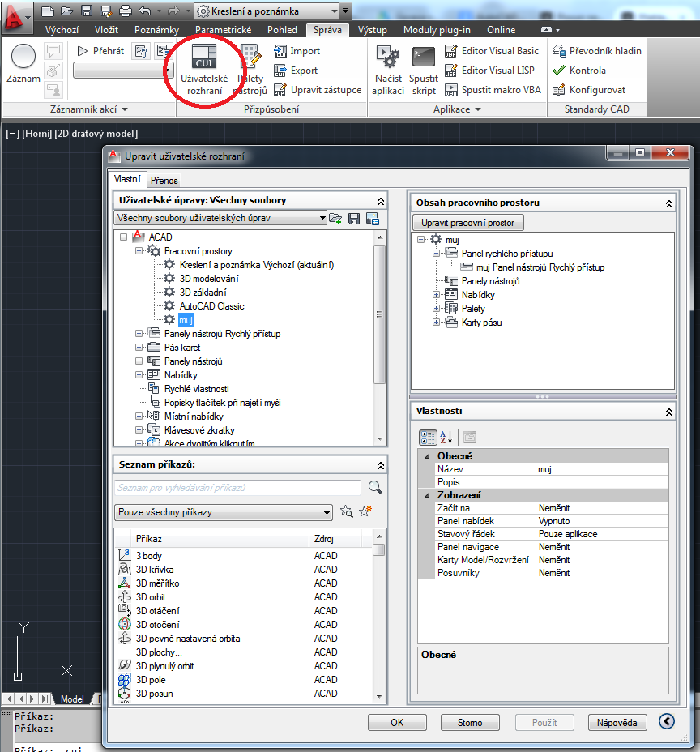Click the Stavový řádek property value
The height and width of the screenshot is (752, 700).
(x=602, y=534)
